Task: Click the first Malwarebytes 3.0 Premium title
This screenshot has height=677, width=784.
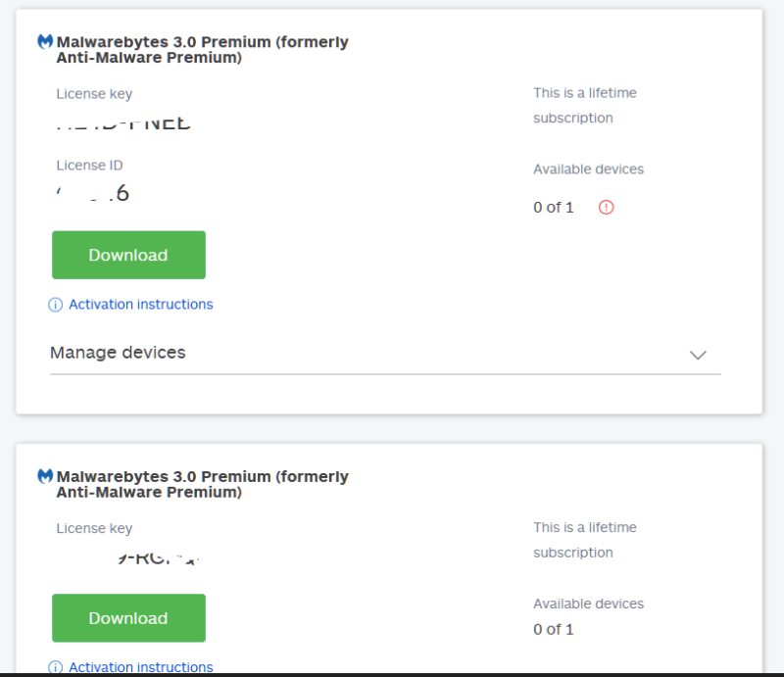Action: click(202, 50)
